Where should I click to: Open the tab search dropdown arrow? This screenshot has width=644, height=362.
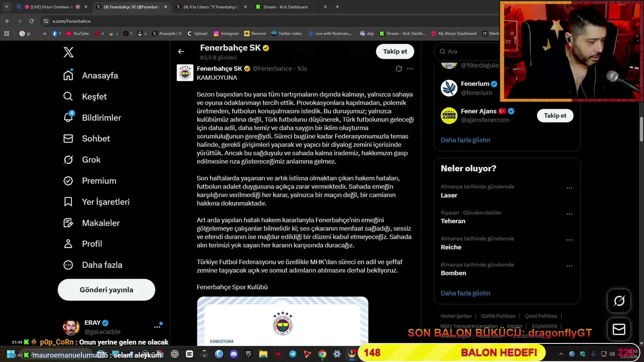click(7, 7)
